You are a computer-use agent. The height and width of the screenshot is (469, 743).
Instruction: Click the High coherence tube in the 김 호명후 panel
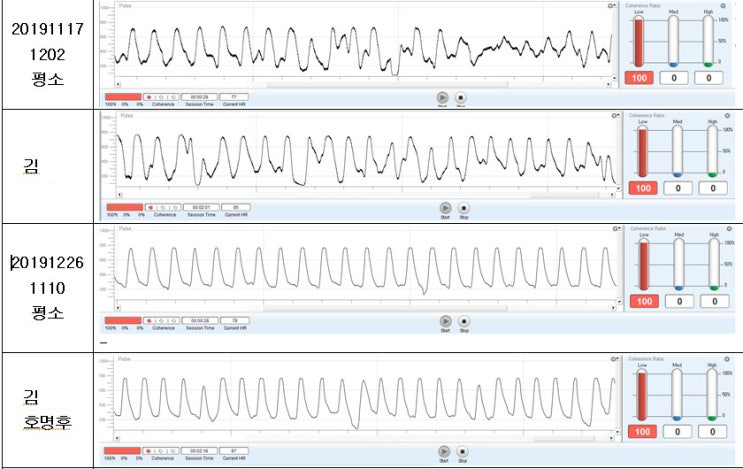tap(712, 395)
